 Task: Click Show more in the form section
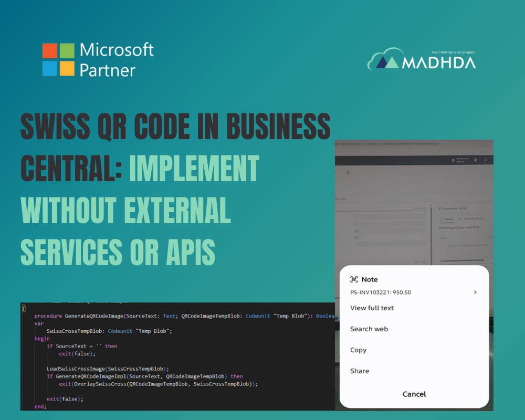coord(420,208)
